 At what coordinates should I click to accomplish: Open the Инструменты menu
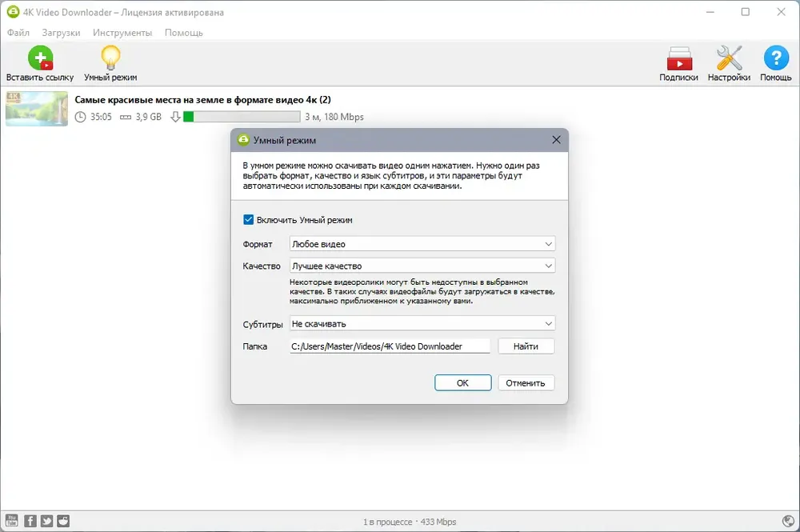[x=122, y=33]
